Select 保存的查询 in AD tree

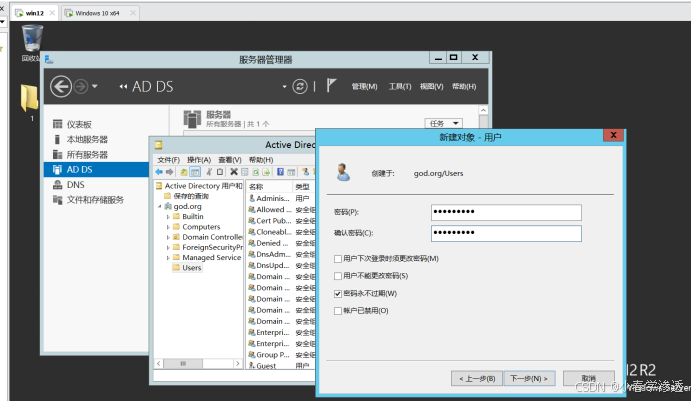(x=191, y=196)
